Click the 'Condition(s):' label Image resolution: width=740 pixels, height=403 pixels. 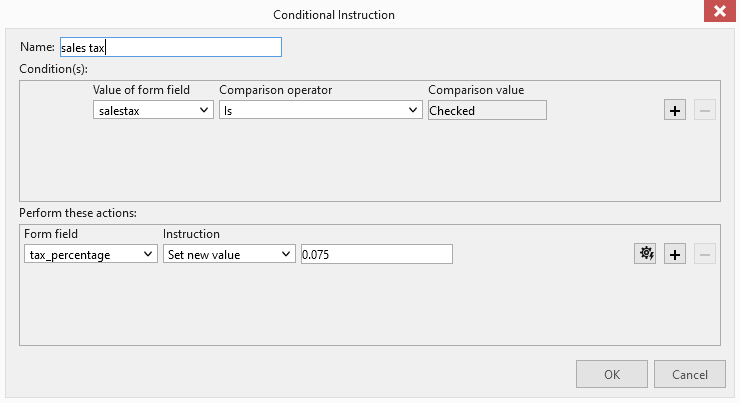click(53, 69)
